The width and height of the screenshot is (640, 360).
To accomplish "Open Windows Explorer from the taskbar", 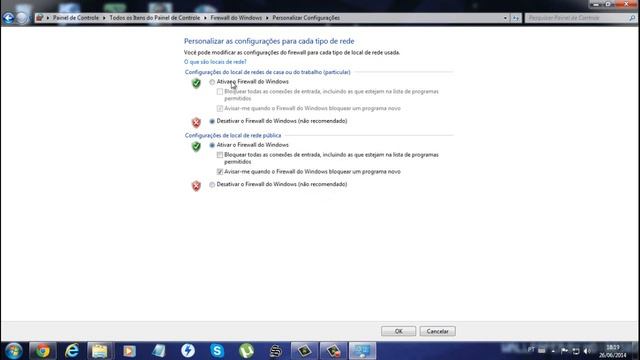I will (x=100, y=351).
